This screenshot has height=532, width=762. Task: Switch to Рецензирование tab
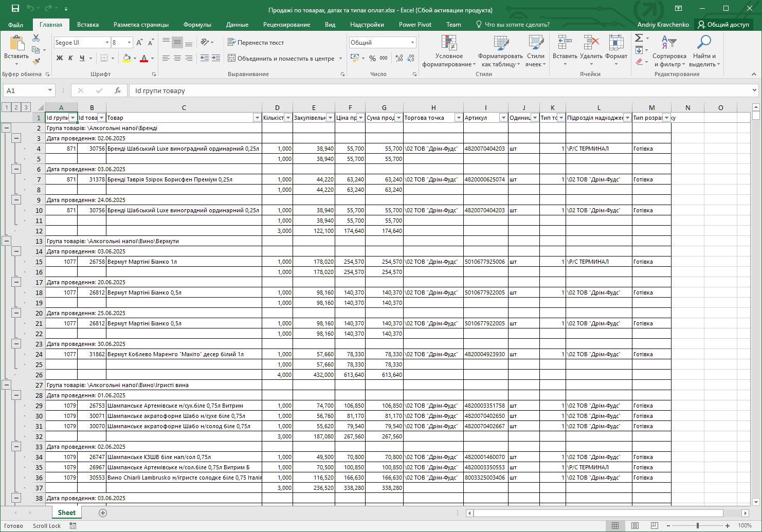tap(286, 25)
